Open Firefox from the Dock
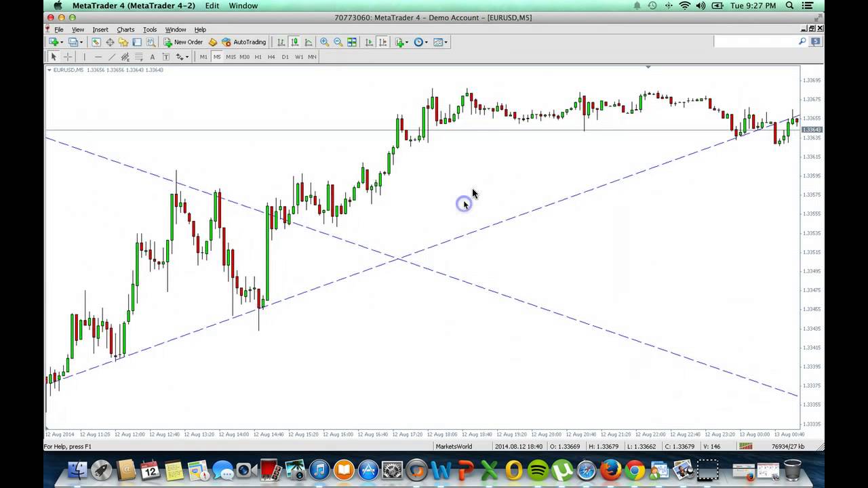 (611, 470)
